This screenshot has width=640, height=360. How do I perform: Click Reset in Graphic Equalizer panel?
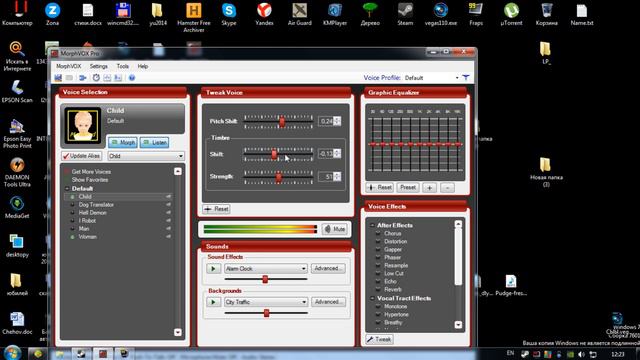(x=380, y=187)
